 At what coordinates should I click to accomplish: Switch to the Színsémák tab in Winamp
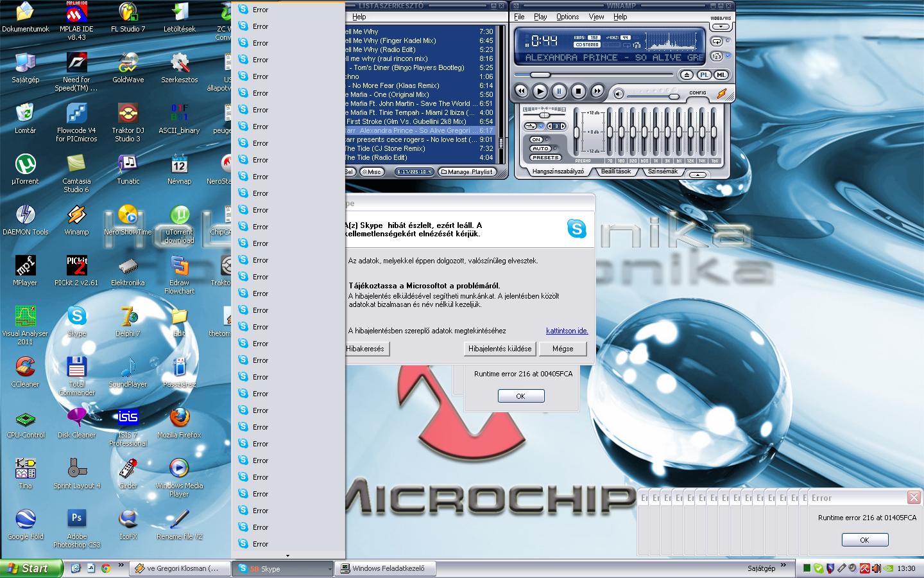click(663, 171)
